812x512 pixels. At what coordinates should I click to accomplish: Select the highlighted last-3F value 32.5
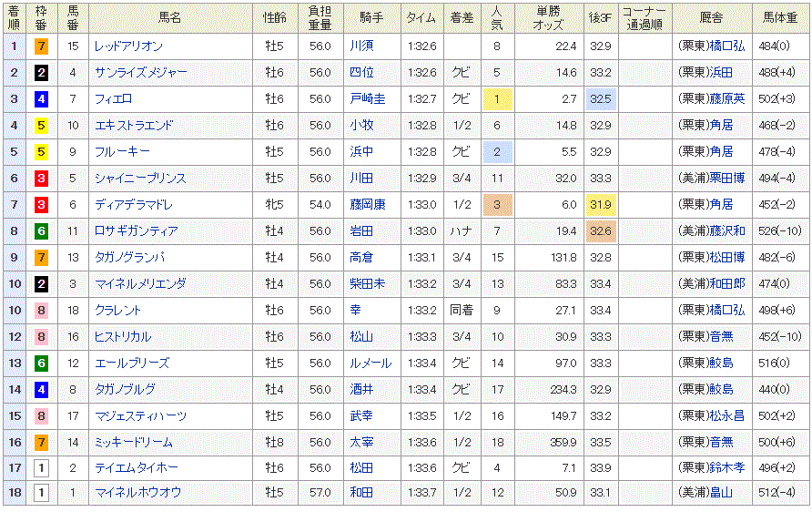click(x=601, y=99)
